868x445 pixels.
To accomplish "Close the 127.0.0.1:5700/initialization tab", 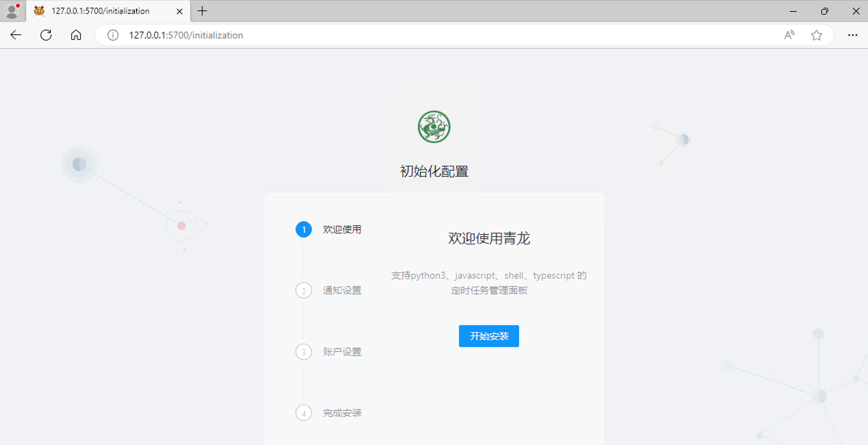I will click(180, 11).
